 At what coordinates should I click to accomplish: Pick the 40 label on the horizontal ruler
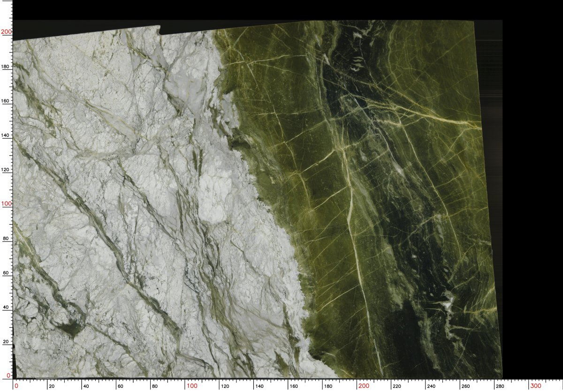tap(87, 386)
